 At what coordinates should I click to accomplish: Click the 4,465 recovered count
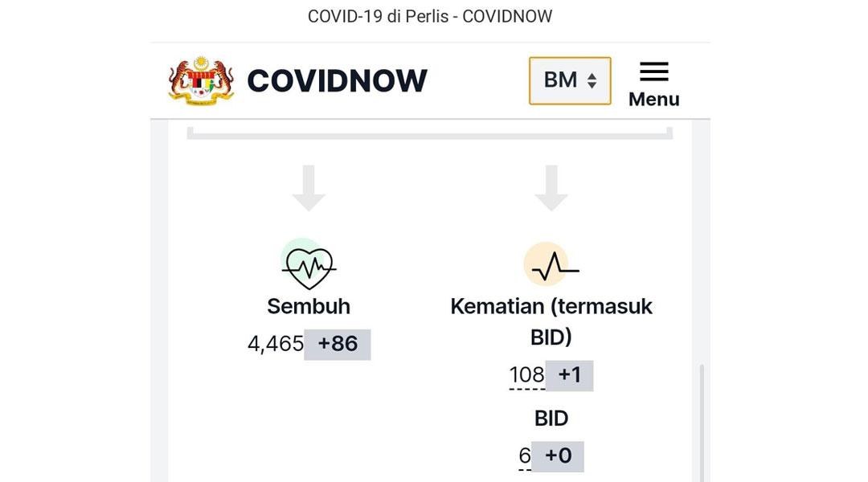275,344
